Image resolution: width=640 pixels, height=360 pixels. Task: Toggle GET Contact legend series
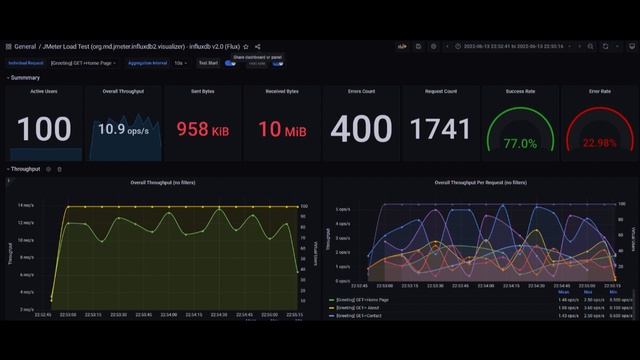359,316
